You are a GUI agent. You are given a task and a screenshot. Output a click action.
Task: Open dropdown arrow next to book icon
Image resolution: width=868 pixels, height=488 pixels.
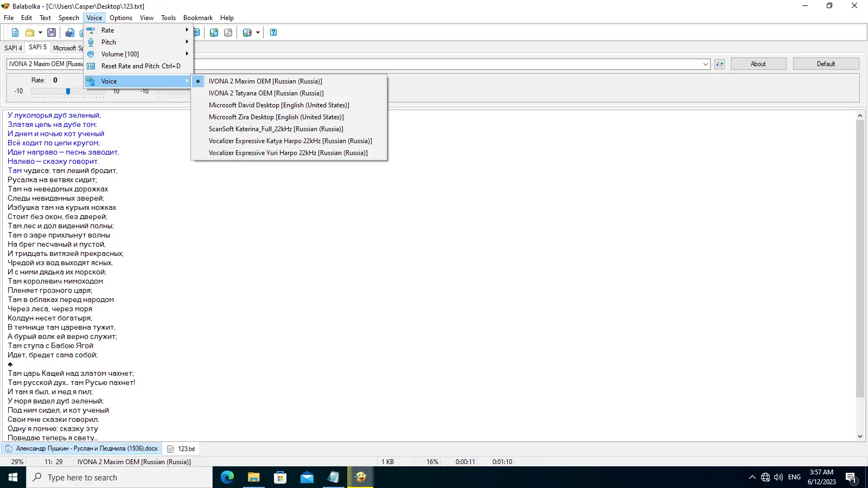click(258, 33)
